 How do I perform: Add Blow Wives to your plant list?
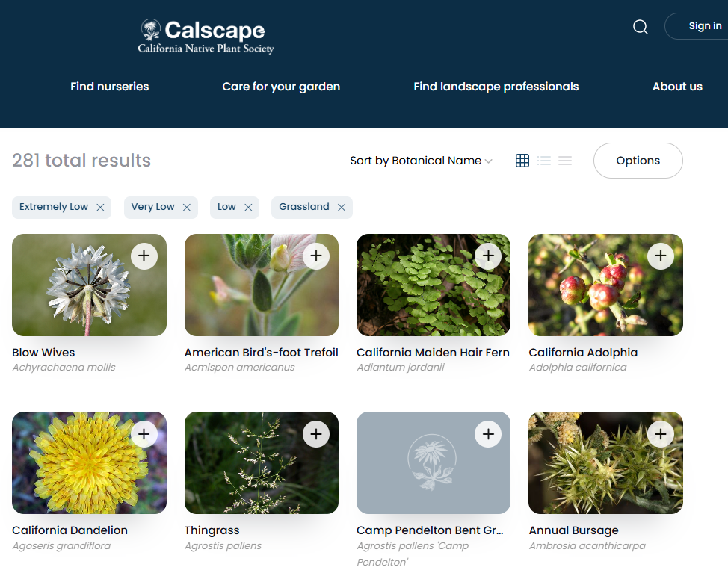(x=144, y=256)
